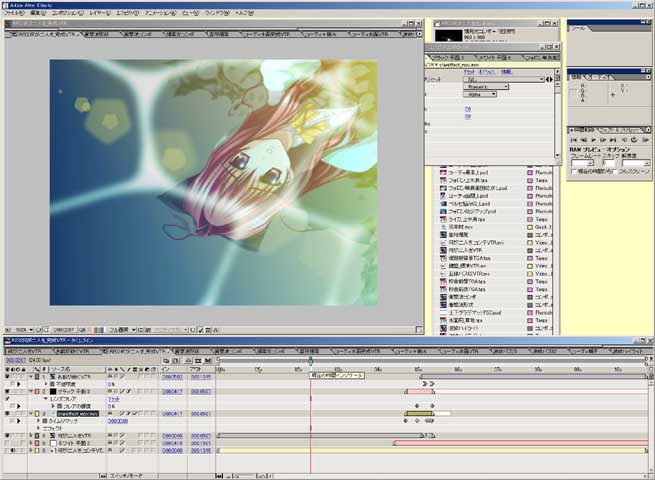The height and width of the screenshot is (480, 655).
Task: Start RAM preview from time controls
Action: (x=645, y=140)
